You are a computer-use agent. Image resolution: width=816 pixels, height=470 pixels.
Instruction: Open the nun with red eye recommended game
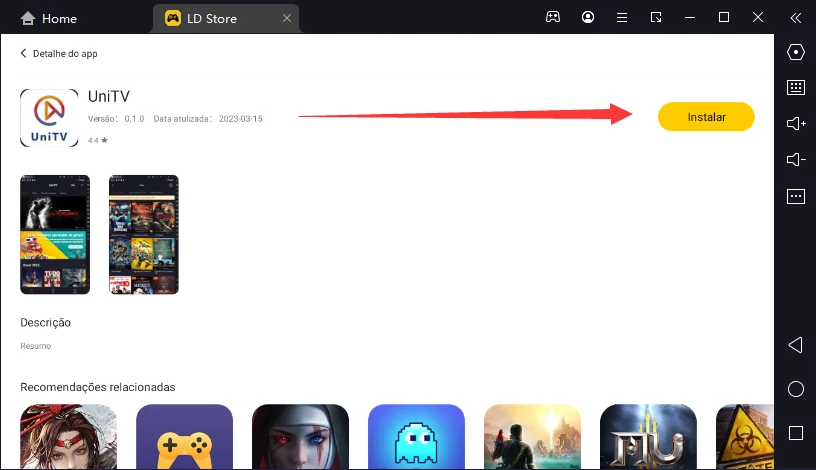coord(300,437)
